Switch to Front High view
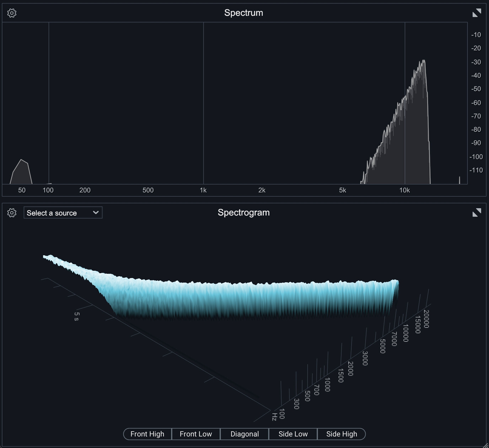 click(x=147, y=434)
